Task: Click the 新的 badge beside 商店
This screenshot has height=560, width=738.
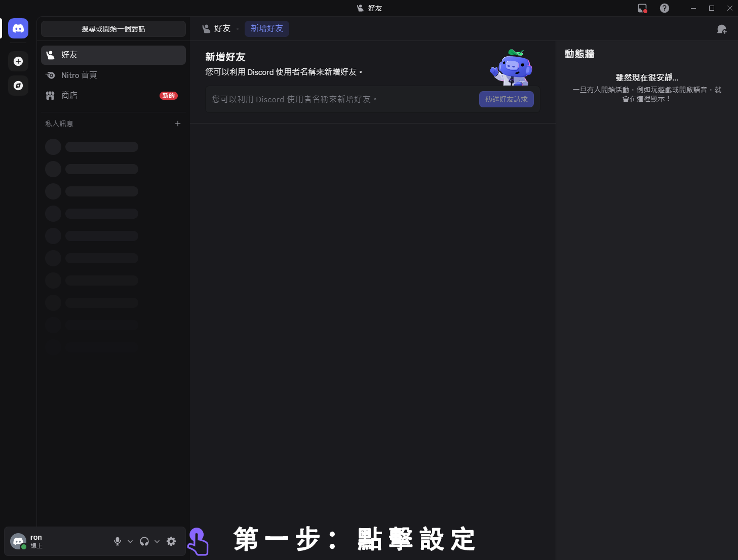Action: (x=169, y=96)
